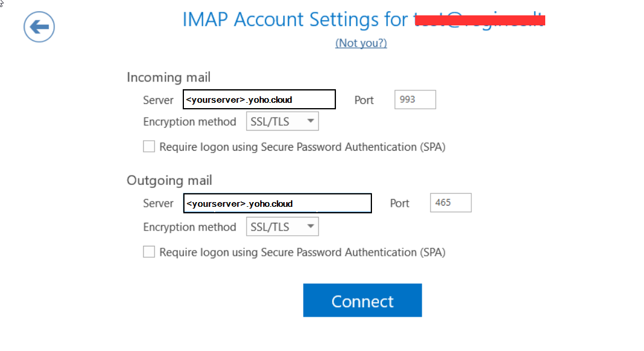The image size is (644, 351).
Task: Click the Server label under Incoming mail
Action: [x=158, y=100]
